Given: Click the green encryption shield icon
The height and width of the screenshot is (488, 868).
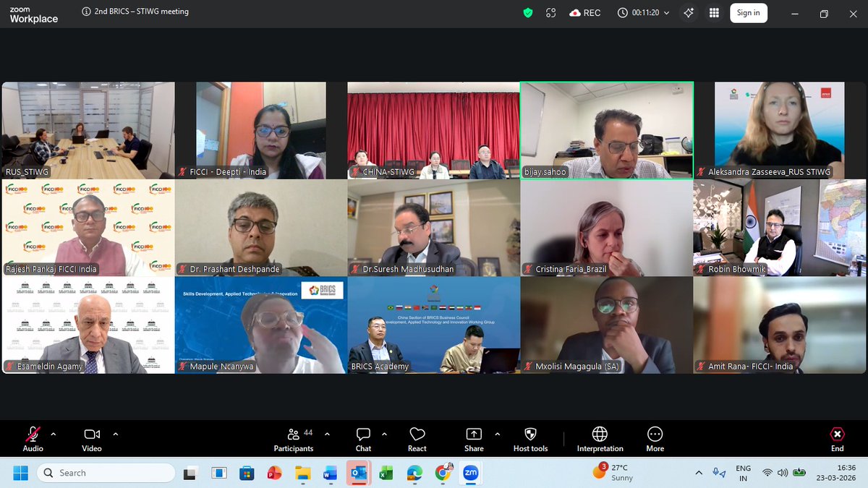Looking at the screenshot, I should coord(528,12).
